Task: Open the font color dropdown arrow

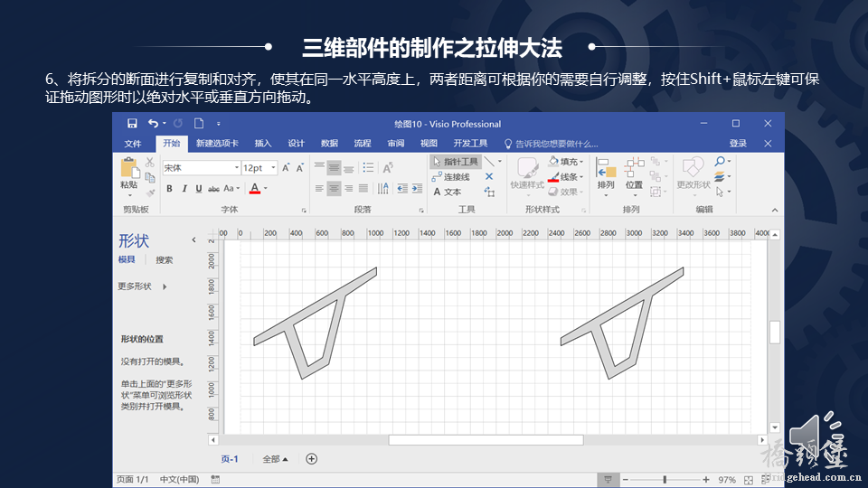Action: (x=266, y=189)
